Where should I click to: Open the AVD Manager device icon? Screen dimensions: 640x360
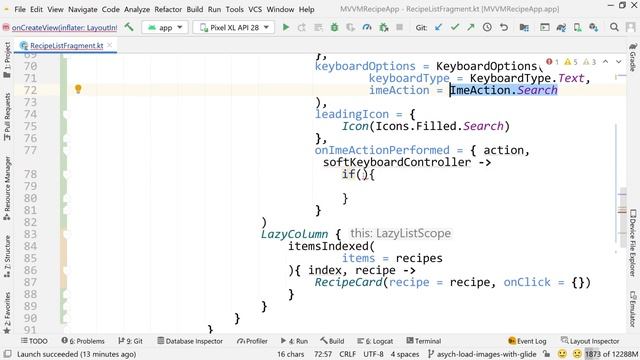coord(577,27)
